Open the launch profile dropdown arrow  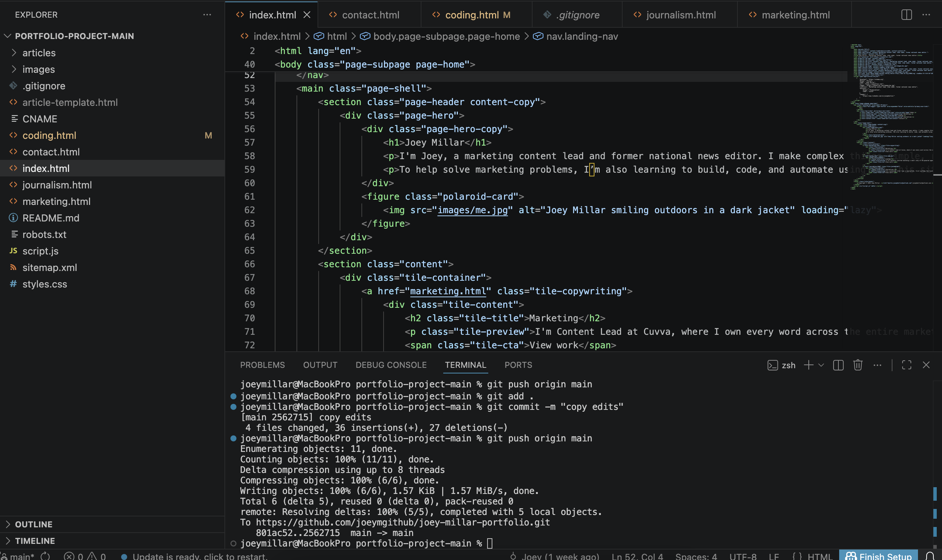pyautogui.click(x=821, y=365)
